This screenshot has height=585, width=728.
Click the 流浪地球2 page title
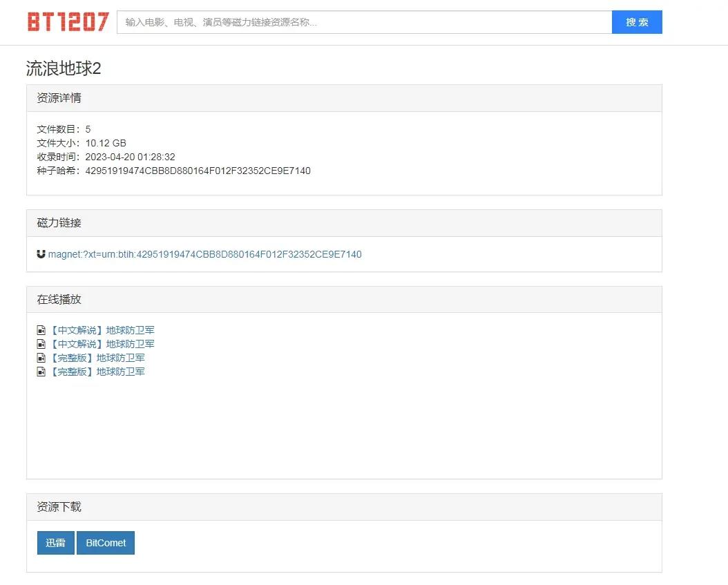(64, 68)
